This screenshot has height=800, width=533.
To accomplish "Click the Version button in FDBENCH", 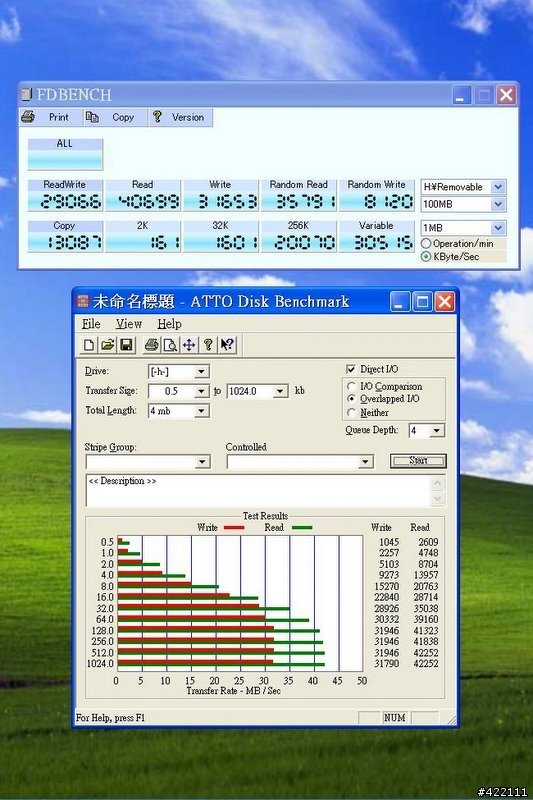I will coord(180,117).
